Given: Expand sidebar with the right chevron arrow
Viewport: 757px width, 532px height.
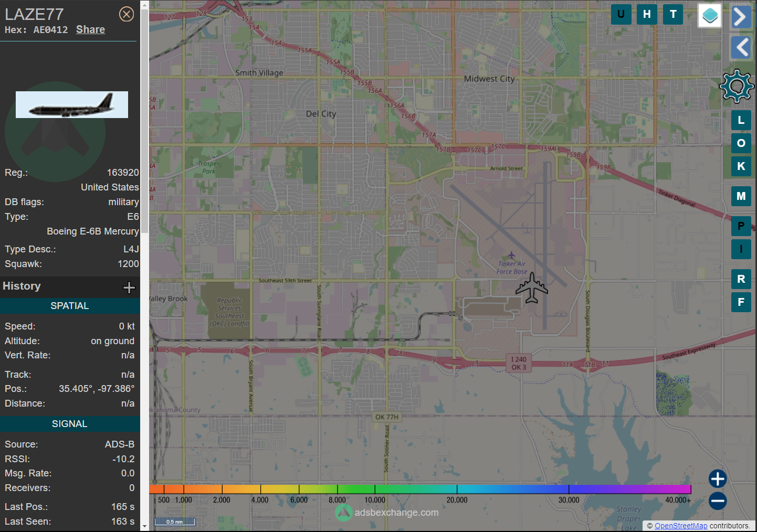Looking at the screenshot, I should pyautogui.click(x=740, y=17).
